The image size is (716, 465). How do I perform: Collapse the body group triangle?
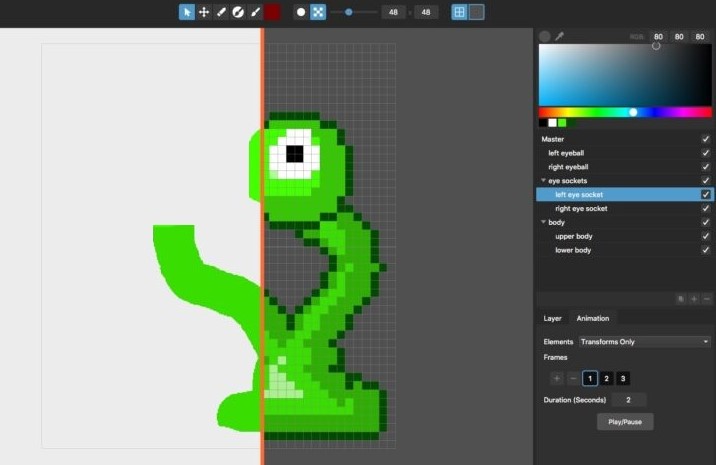click(543, 222)
